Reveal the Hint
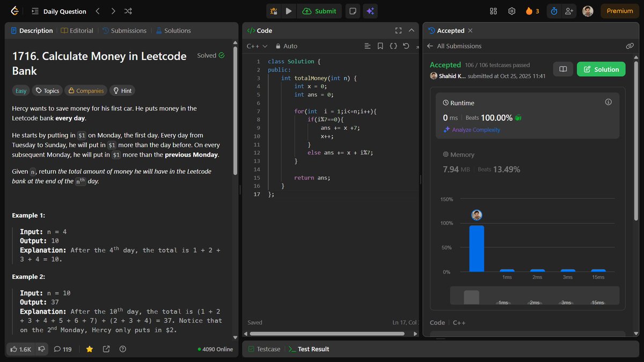This screenshot has width=644, height=362. tap(122, 91)
